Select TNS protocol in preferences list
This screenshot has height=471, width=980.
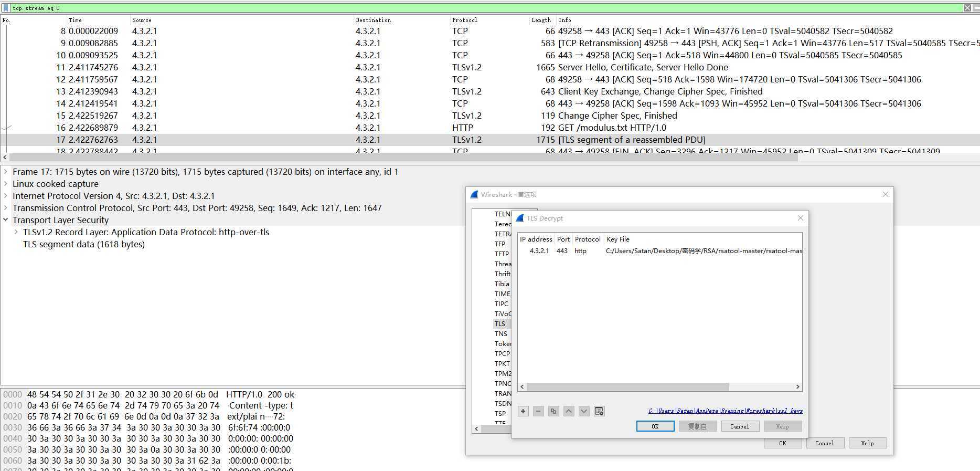coord(501,333)
